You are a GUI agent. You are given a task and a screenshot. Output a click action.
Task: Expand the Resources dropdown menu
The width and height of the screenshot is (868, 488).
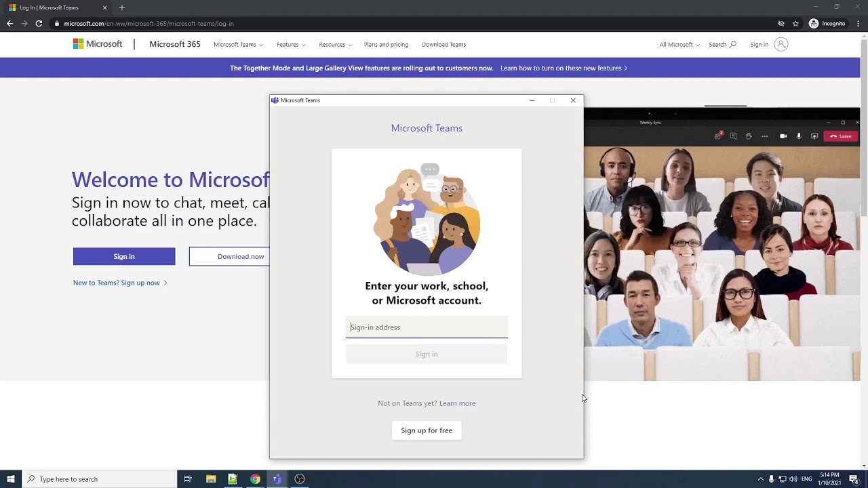(x=336, y=45)
